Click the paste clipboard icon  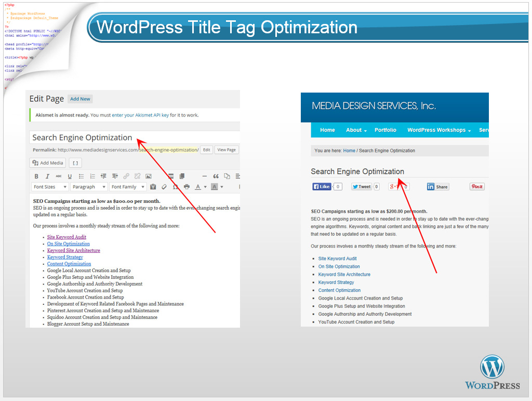[x=153, y=187]
